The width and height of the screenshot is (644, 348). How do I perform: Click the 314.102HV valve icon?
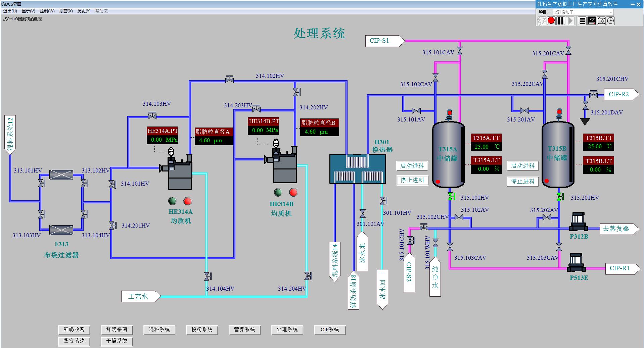coord(230,80)
